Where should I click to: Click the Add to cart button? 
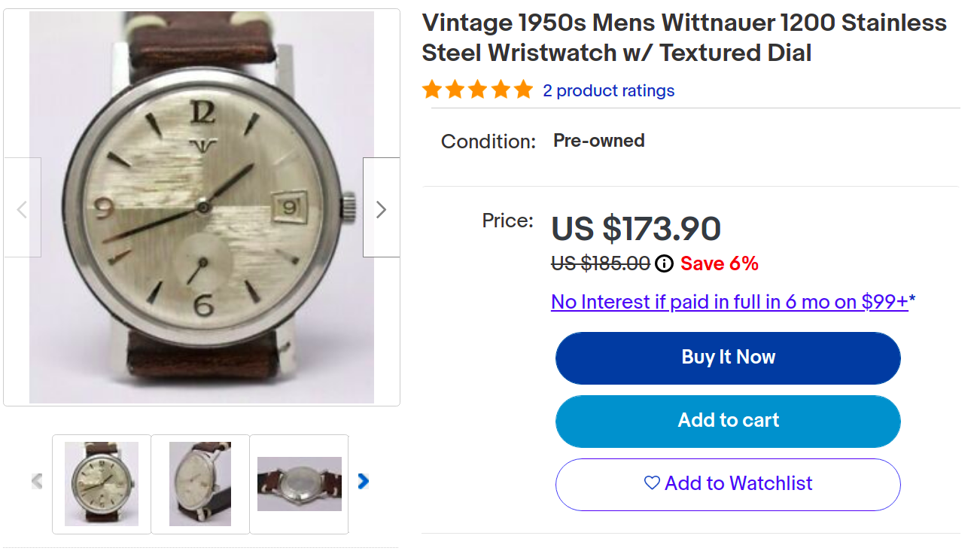point(728,421)
